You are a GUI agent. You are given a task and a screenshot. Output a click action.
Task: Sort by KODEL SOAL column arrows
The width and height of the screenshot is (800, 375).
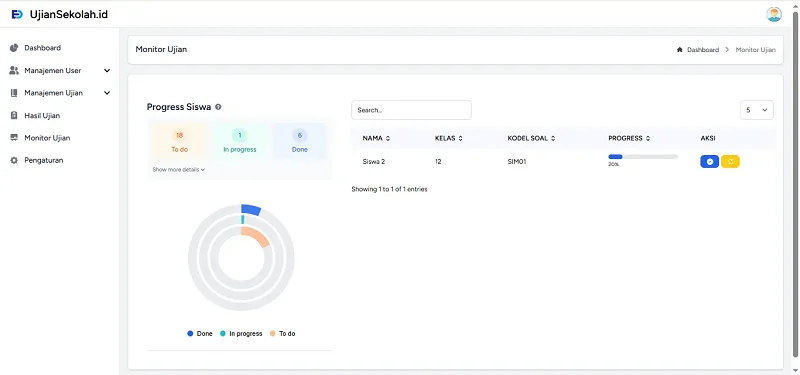(x=553, y=138)
